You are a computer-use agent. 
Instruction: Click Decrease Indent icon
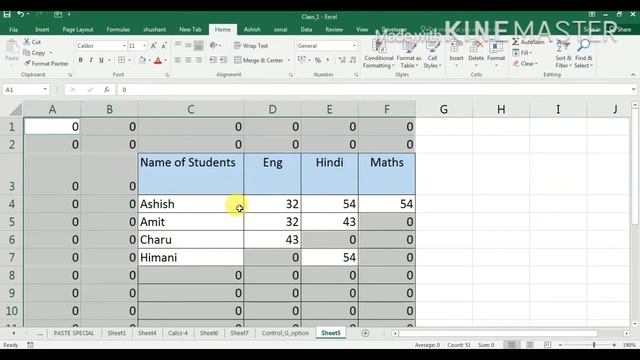click(213, 60)
